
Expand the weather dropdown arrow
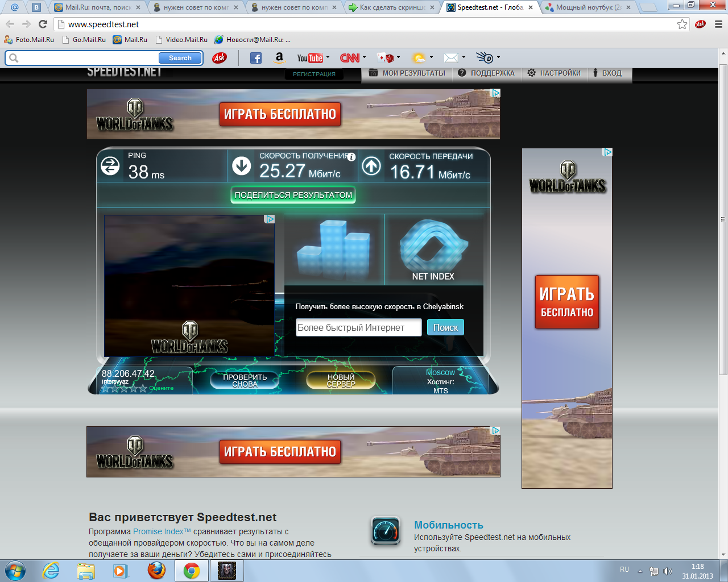431,57
